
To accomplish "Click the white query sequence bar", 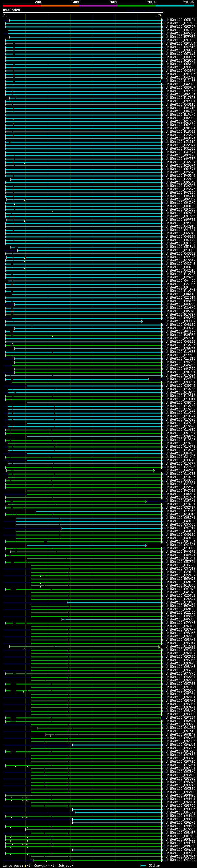I will click(x=83, y=13).
